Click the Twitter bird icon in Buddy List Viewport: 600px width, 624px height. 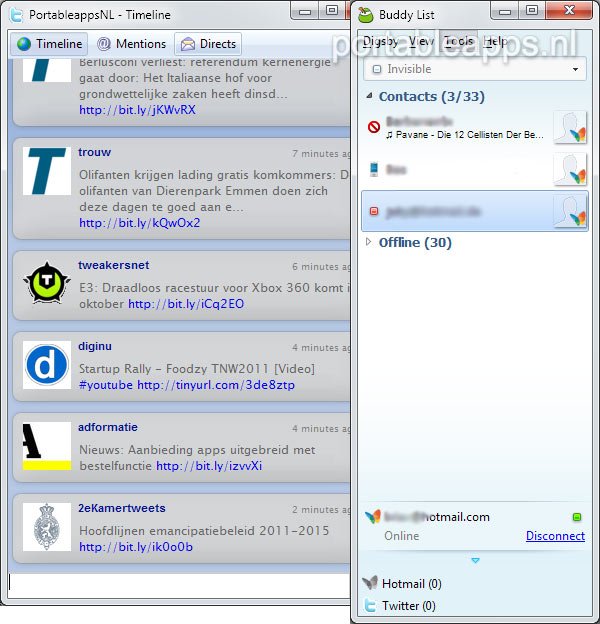coord(370,605)
